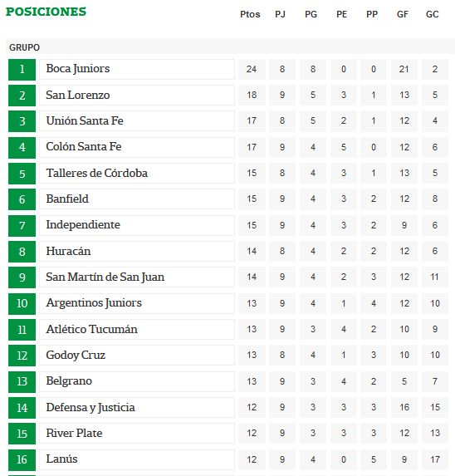The height and width of the screenshot is (476, 455).
Task: Click the GC column header
Action: point(433,14)
